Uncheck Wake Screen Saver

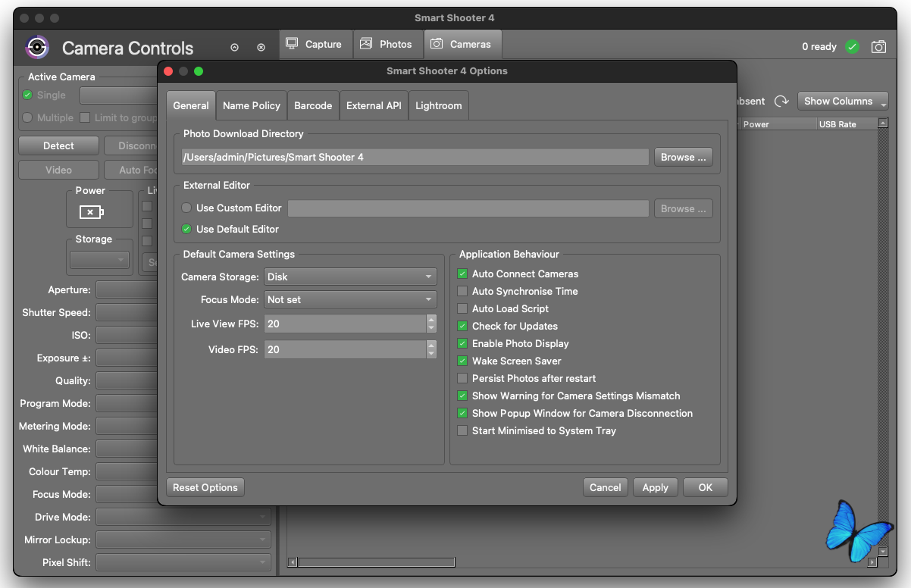pyautogui.click(x=462, y=361)
